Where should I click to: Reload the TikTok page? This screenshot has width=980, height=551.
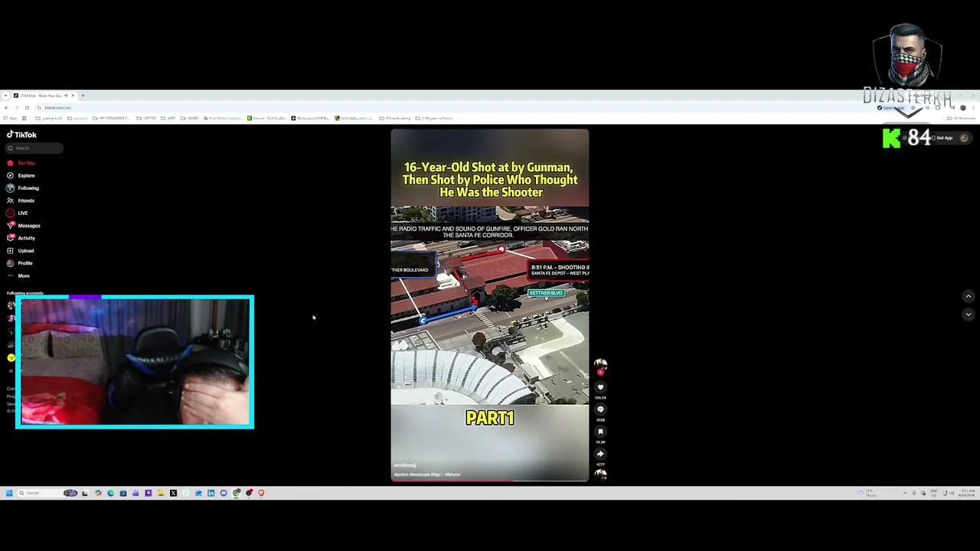[x=27, y=108]
